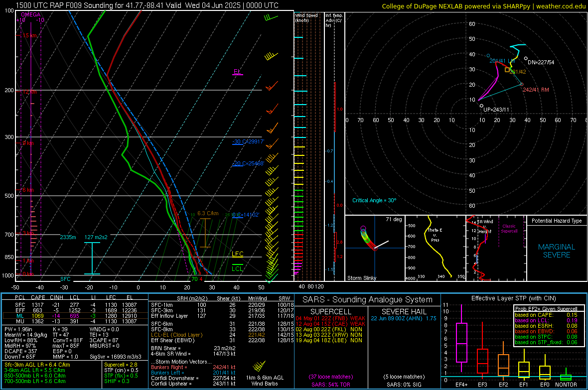
Task: Click the (37 loose matches) text
Action: [x=331, y=377]
